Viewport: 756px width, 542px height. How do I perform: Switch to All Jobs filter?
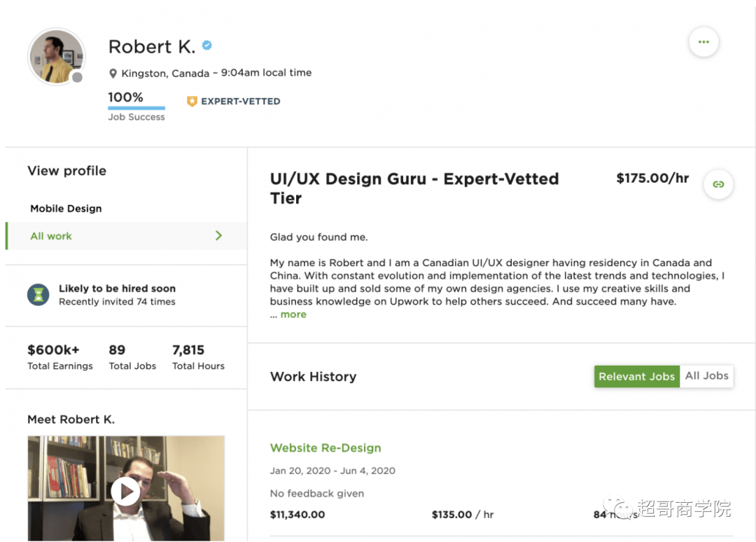coord(706,376)
